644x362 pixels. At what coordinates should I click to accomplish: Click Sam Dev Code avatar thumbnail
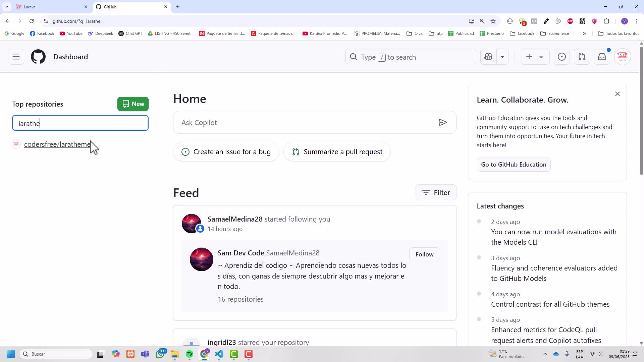coord(201,259)
